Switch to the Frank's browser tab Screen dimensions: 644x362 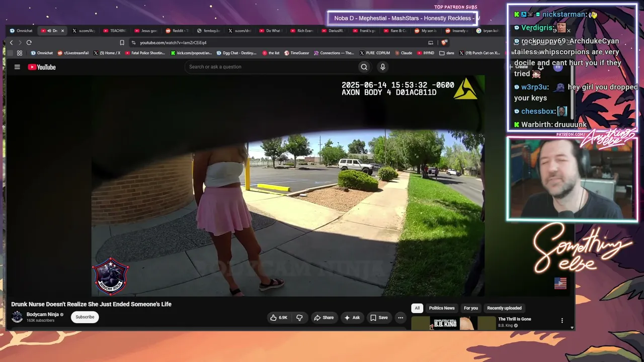point(364,31)
